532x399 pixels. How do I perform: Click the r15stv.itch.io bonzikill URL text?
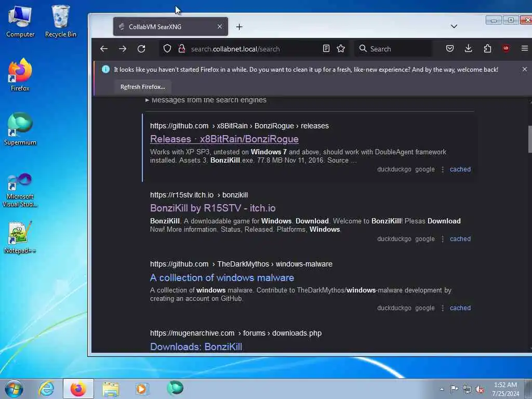[199, 195]
